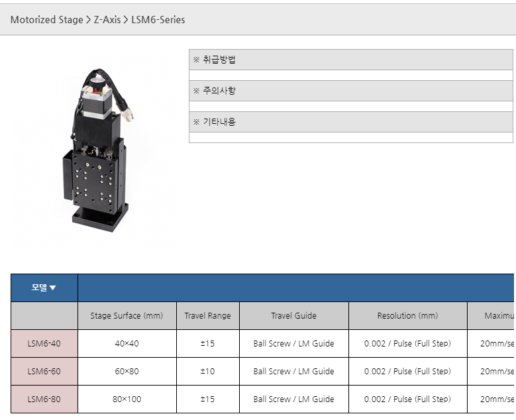The height and width of the screenshot is (420, 516).
Task: Click the ±10 travel range value
Action: coord(207,372)
